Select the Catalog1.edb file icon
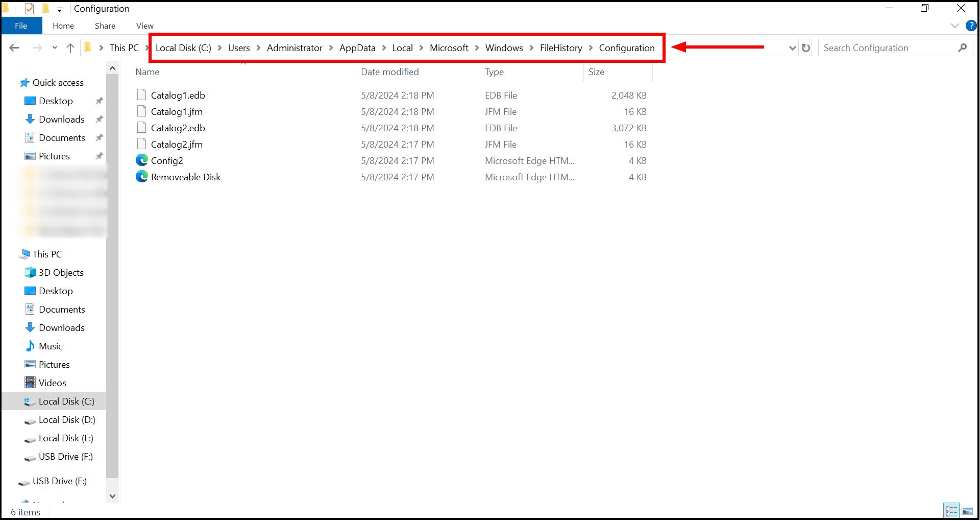The height and width of the screenshot is (521, 980). tap(141, 95)
